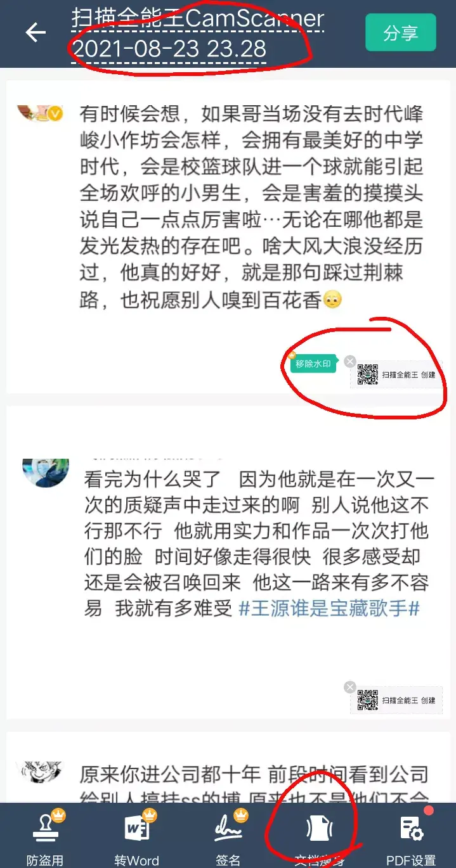Tap the 分享 share button
The width and height of the screenshot is (456, 868).
point(400,32)
